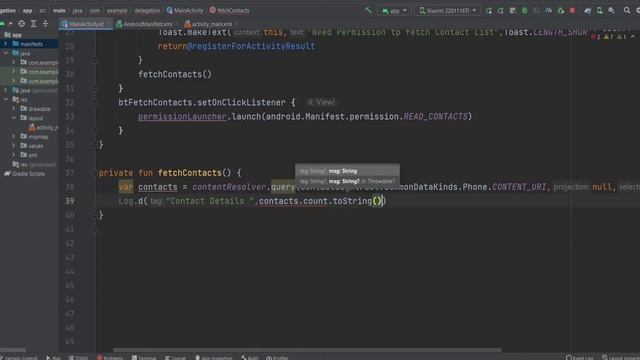Collapse the res folder
This screenshot has width=640, height=360.
click(x=5, y=99)
